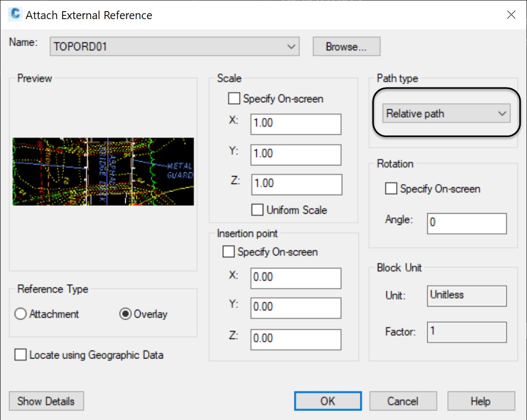Expand the Path type Relative path dropdown
Viewport: 527px width, 420px height.
point(446,113)
